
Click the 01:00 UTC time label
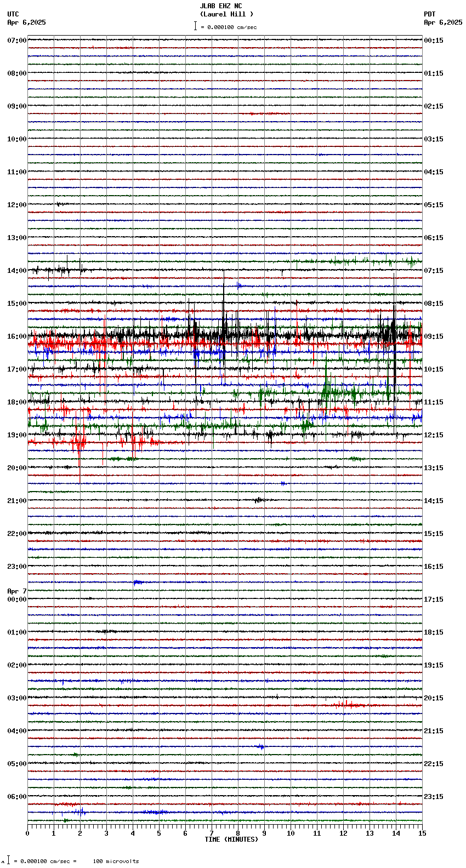(x=17, y=632)
